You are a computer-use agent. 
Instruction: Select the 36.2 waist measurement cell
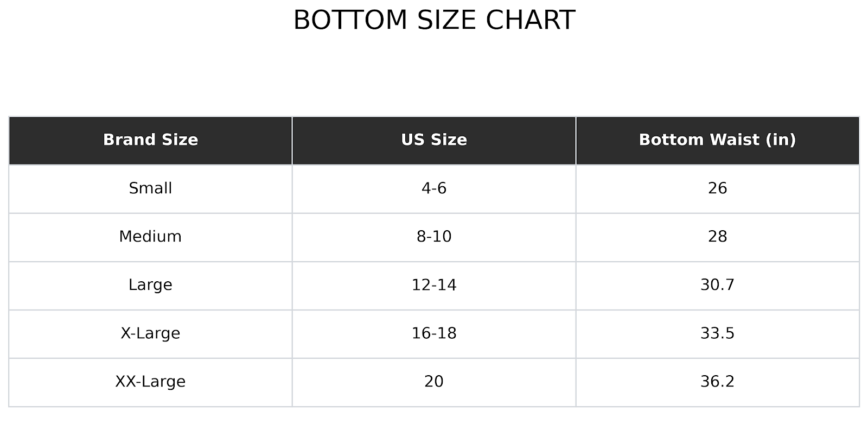coord(717,382)
